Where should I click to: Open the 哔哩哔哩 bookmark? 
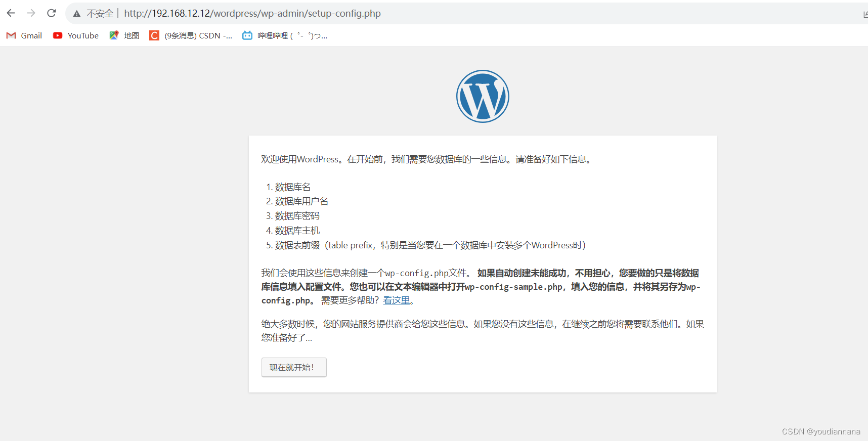pos(285,35)
